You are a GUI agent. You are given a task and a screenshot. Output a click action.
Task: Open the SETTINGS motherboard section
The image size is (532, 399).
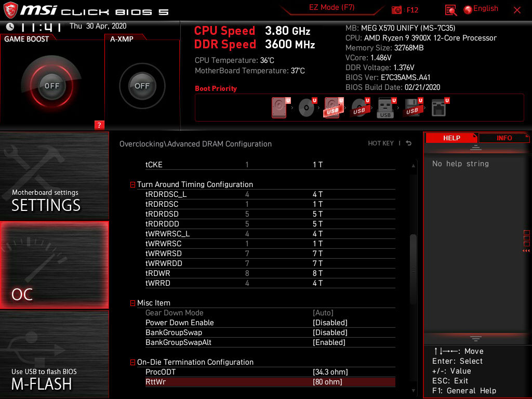(x=54, y=176)
